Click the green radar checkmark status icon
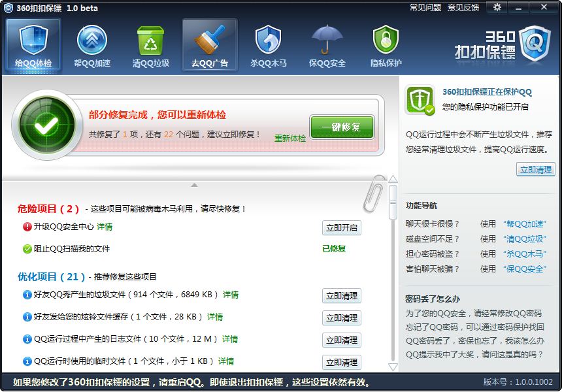562x392 pixels. point(47,125)
